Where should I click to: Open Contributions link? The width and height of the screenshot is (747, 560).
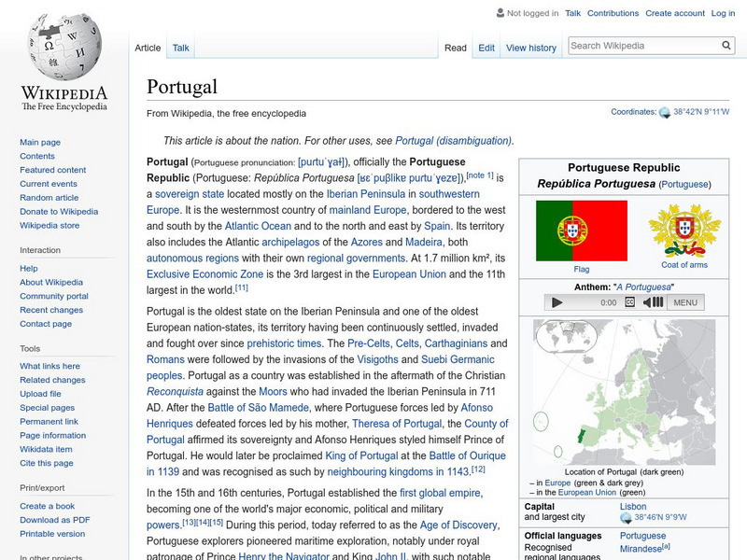(x=613, y=13)
